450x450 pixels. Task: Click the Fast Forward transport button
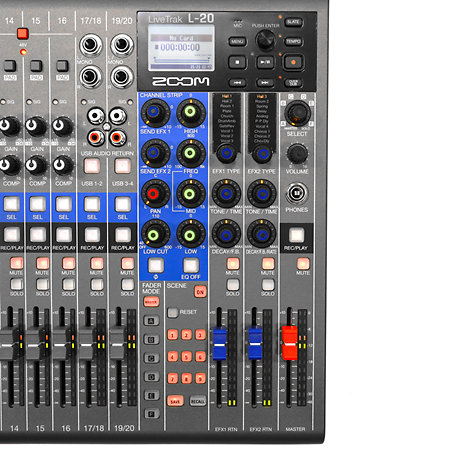click(x=265, y=82)
